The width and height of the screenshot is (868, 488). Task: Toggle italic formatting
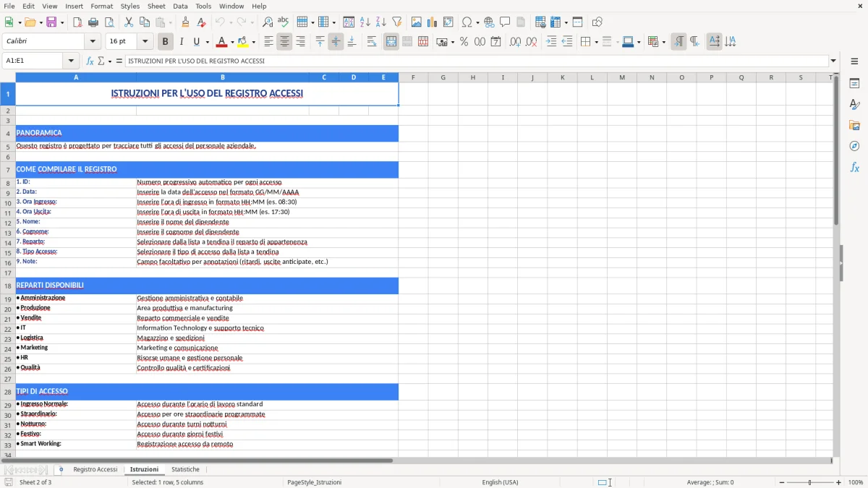tap(181, 41)
